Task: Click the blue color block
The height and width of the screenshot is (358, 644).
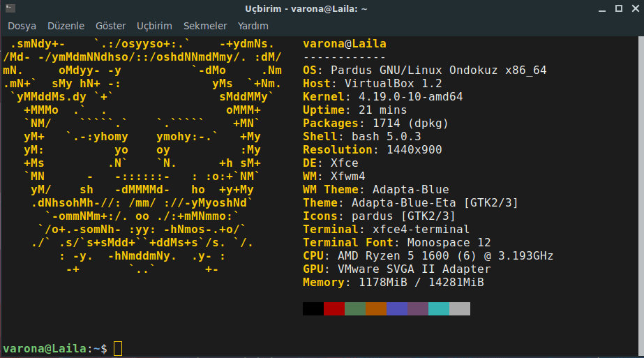Action: click(397, 308)
